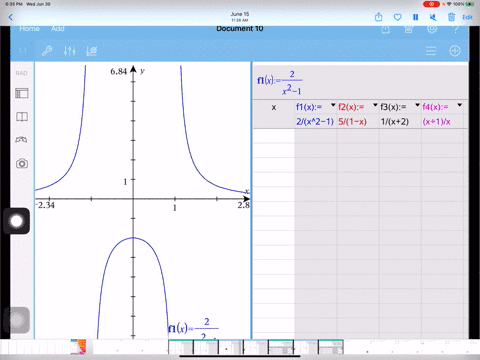Open the wrench tools menu

47,51
